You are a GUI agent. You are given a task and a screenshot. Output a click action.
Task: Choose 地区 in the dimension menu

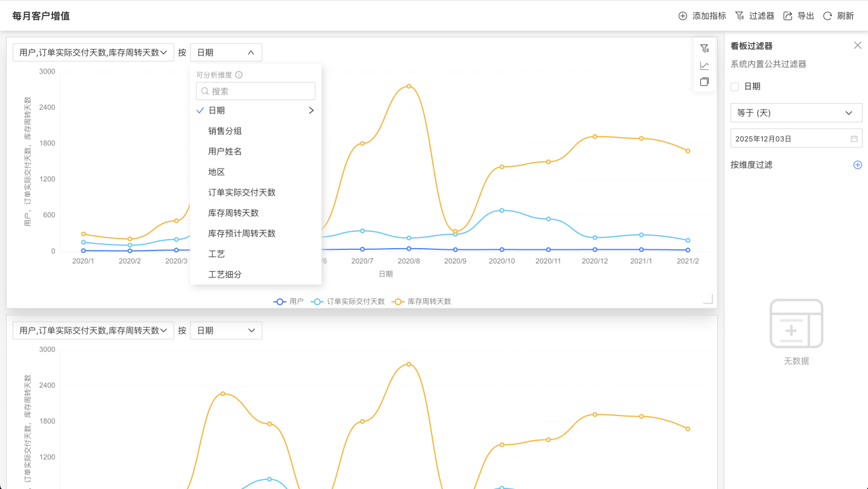pos(216,172)
